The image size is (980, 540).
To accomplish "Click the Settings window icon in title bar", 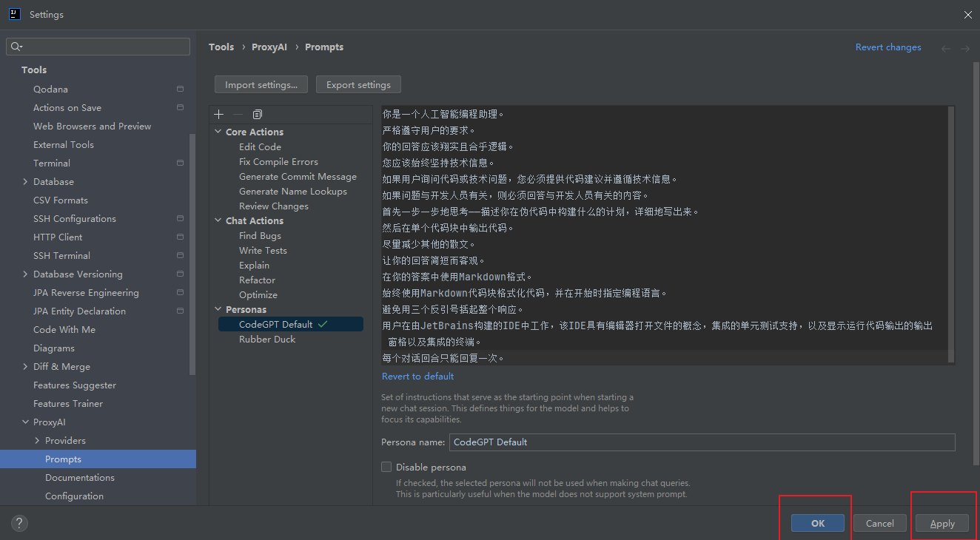I will (x=15, y=14).
